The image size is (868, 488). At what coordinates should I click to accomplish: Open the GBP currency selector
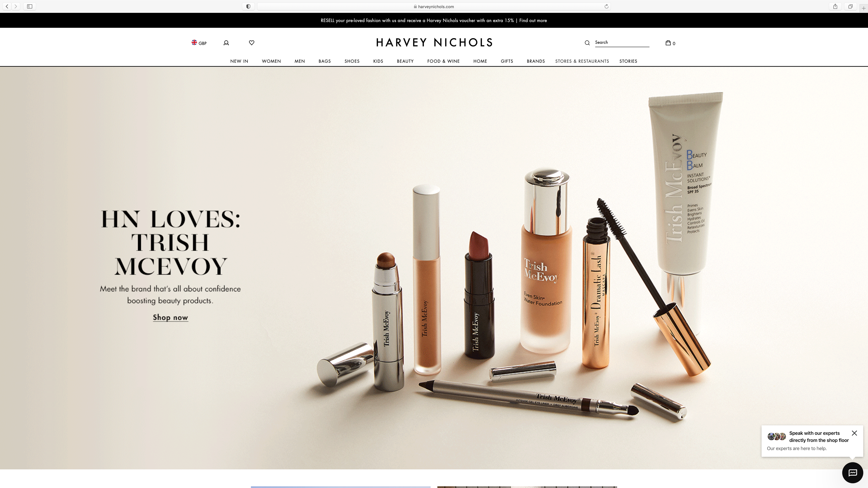pyautogui.click(x=199, y=43)
